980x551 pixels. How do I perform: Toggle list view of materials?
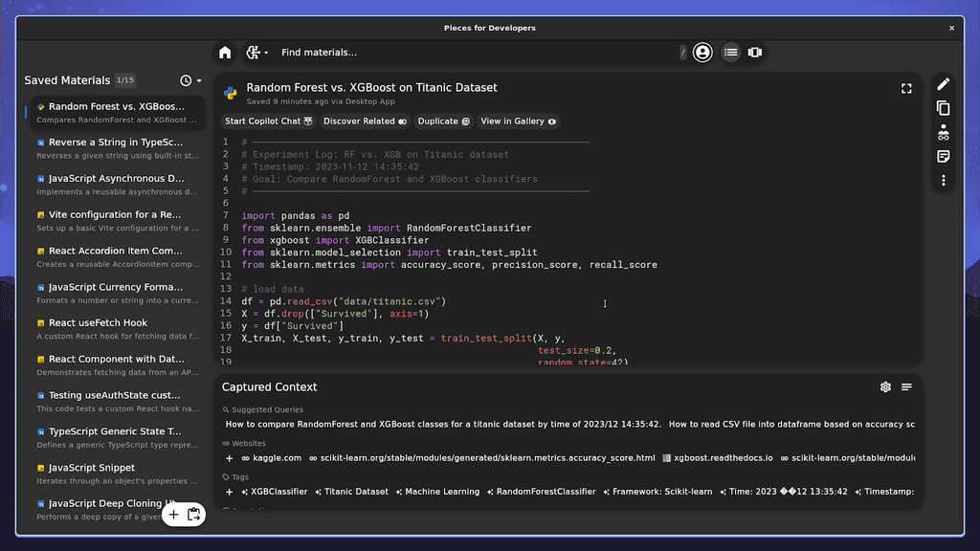[x=731, y=53]
